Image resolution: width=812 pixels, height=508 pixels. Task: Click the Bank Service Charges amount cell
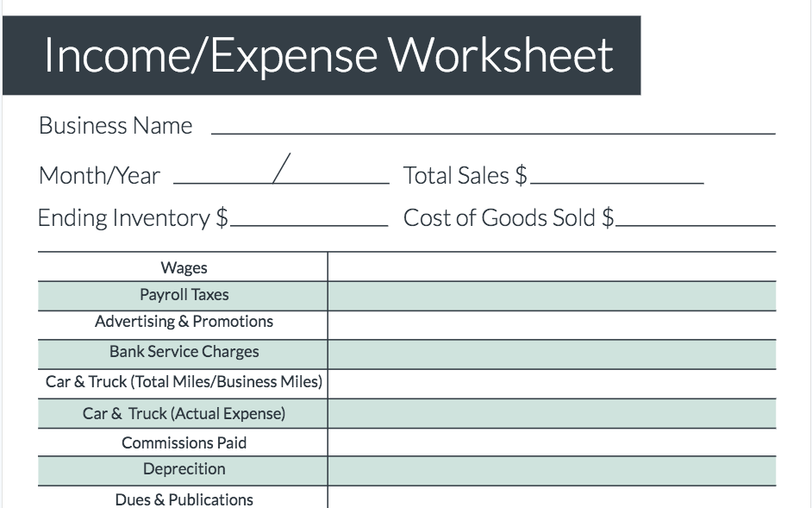(x=551, y=354)
